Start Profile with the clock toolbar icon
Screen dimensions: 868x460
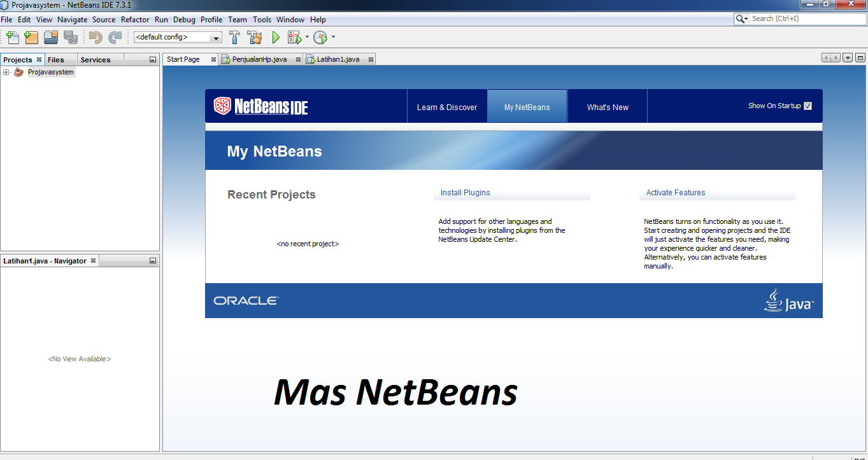coord(320,37)
